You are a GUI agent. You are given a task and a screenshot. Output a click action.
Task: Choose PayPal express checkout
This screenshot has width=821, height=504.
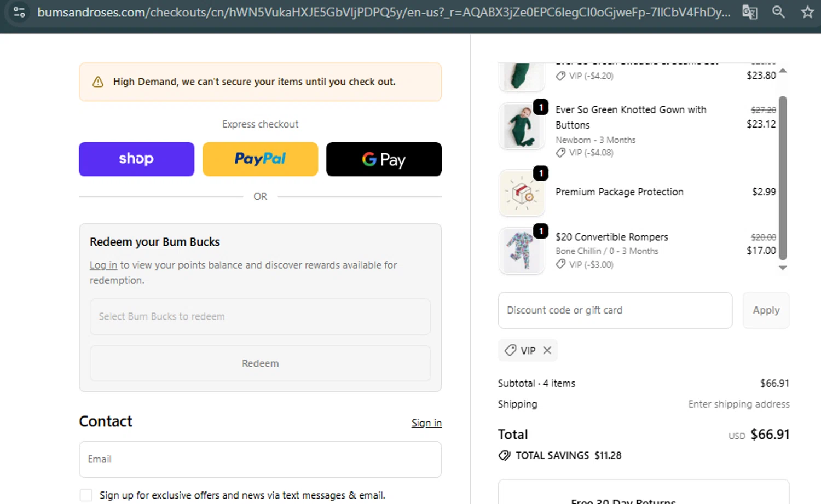[260, 159]
